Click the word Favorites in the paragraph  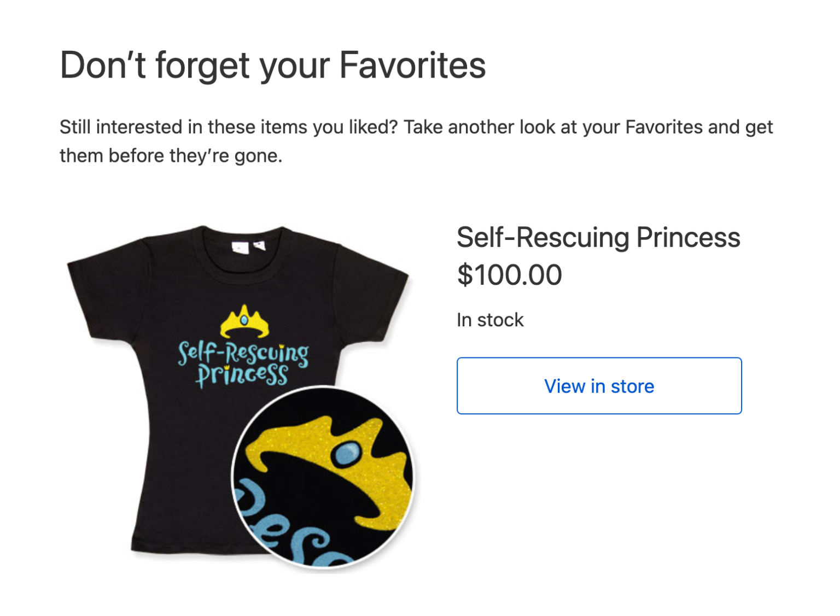click(x=663, y=127)
